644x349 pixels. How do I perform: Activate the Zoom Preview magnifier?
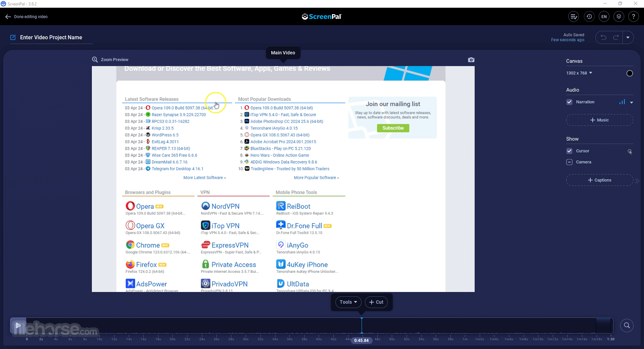click(x=95, y=59)
